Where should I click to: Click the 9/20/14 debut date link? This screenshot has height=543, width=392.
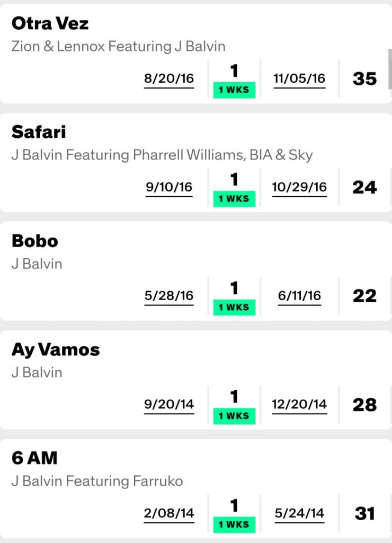[x=169, y=405]
